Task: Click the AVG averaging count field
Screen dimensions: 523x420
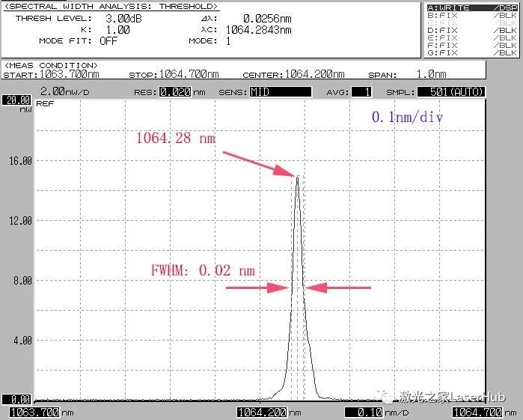Action: click(362, 92)
